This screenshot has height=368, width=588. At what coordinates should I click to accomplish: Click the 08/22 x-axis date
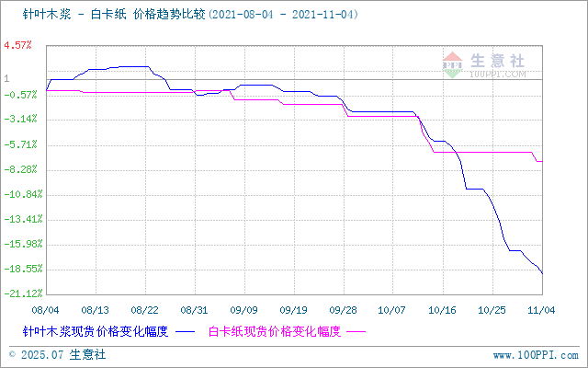145,310
